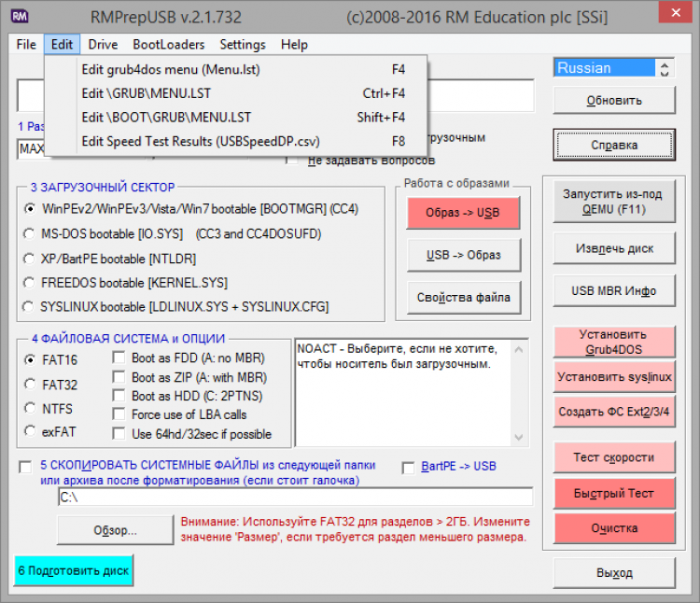Open the Drive menu
This screenshot has height=603, width=700.
[103, 45]
